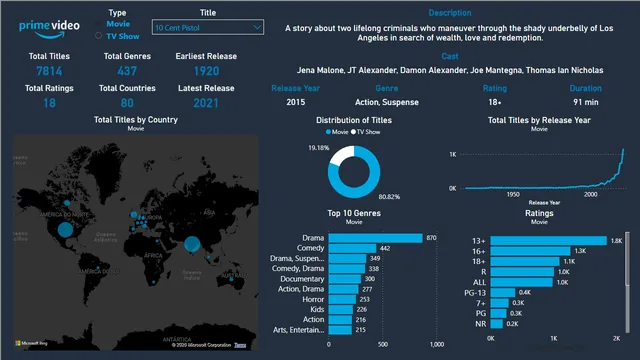Click the 13+ rating bar
640x360 pixels.
point(549,241)
